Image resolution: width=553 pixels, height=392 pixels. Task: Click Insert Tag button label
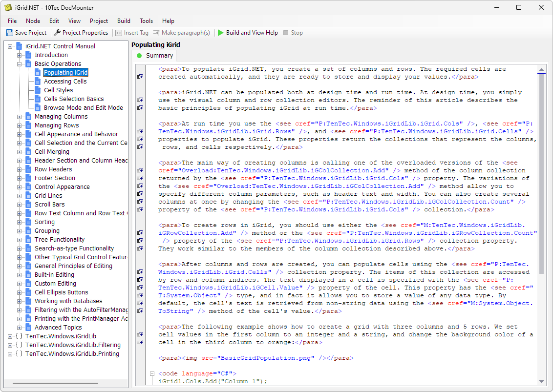tap(136, 33)
